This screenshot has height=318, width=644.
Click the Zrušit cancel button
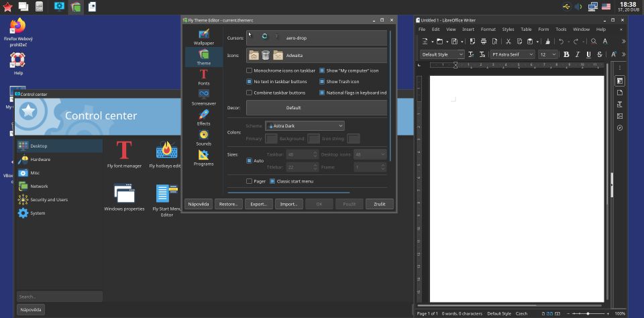coord(380,204)
